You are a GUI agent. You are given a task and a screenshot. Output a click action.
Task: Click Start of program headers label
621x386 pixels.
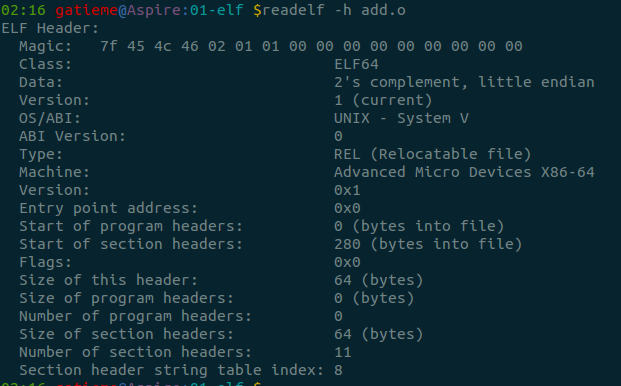coord(131,226)
